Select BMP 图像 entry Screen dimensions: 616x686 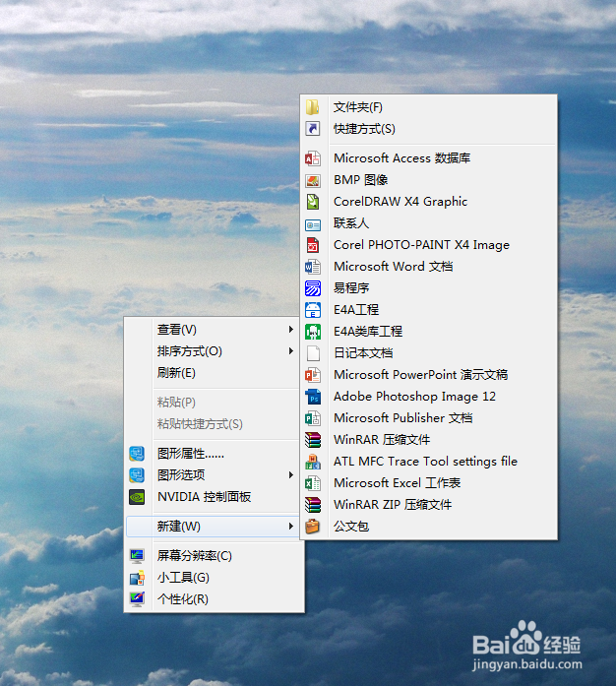tap(429, 180)
